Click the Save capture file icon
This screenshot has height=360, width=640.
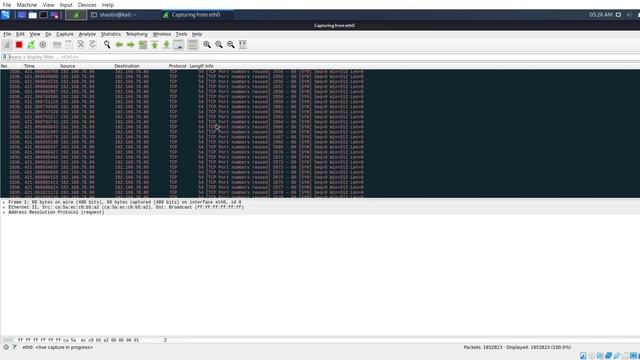tap(69, 45)
